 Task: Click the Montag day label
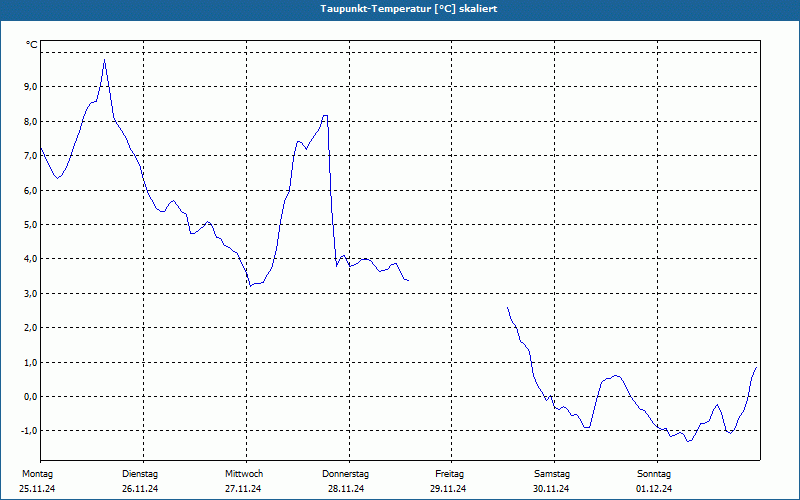(x=37, y=474)
